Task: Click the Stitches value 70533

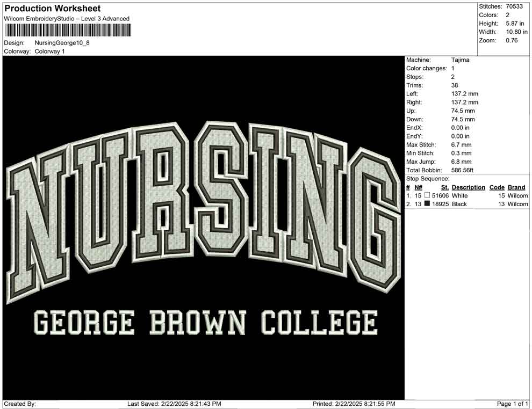Action: click(514, 6)
